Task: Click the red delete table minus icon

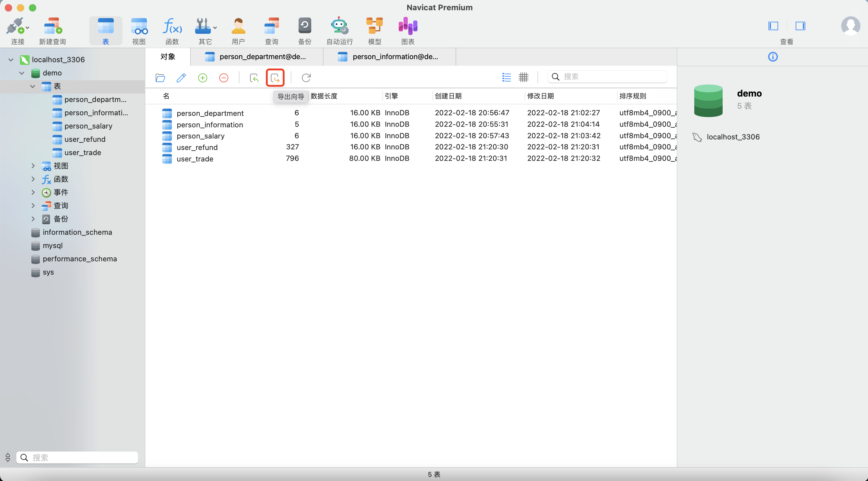Action: point(224,78)
